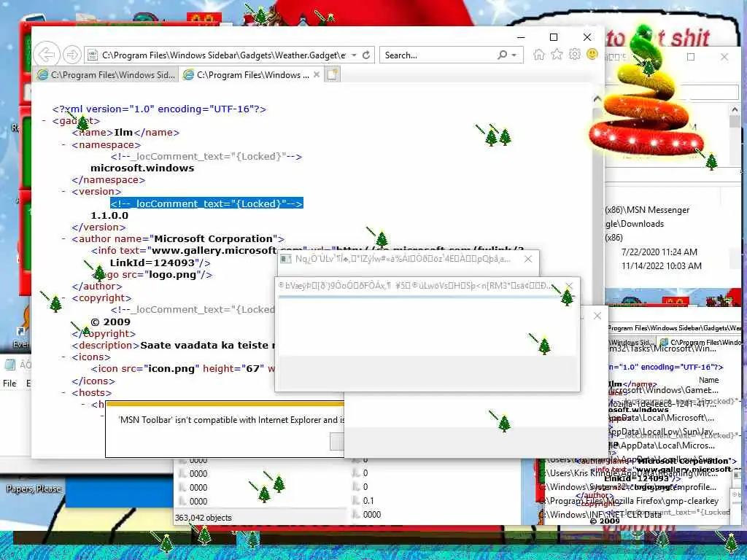Click the Microsoft Corporation author name
747x560 pixels.
(214, 238)
